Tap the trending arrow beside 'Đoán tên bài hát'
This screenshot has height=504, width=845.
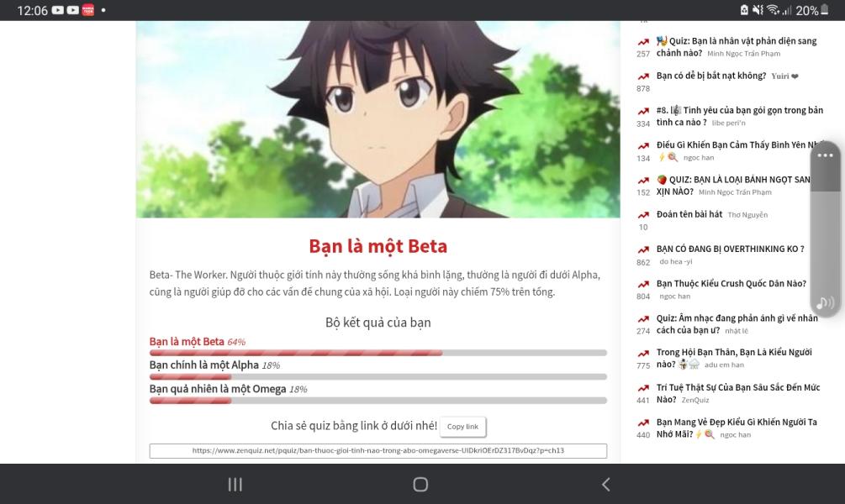click(x=642, y=214)
